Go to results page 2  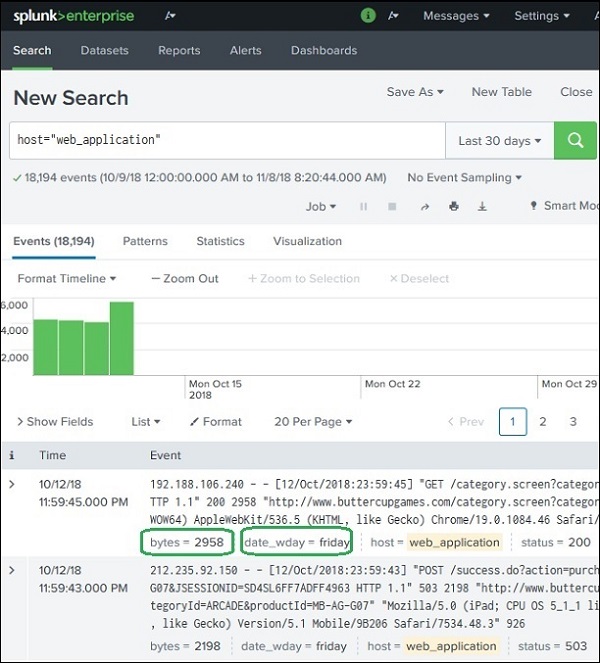[543, 422]
